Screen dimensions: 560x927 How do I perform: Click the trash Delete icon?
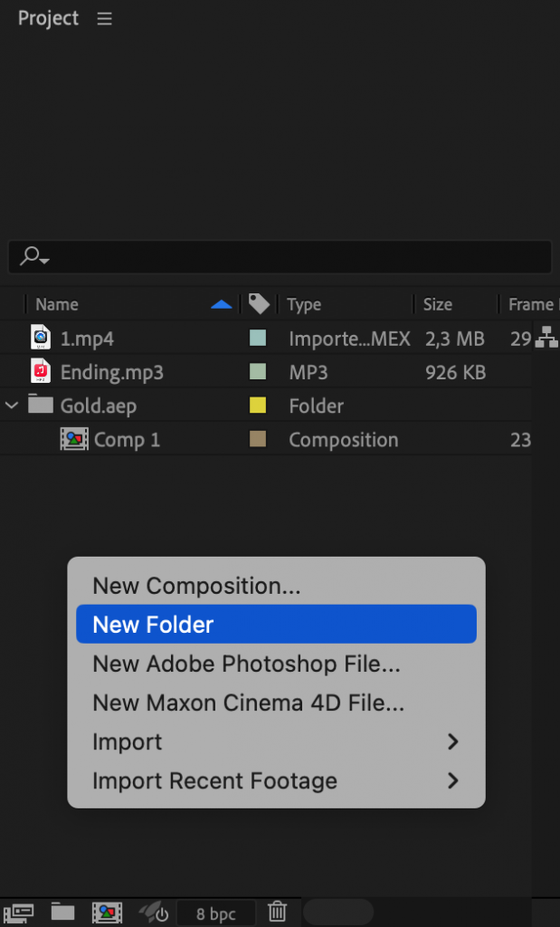tap(277, 913)
